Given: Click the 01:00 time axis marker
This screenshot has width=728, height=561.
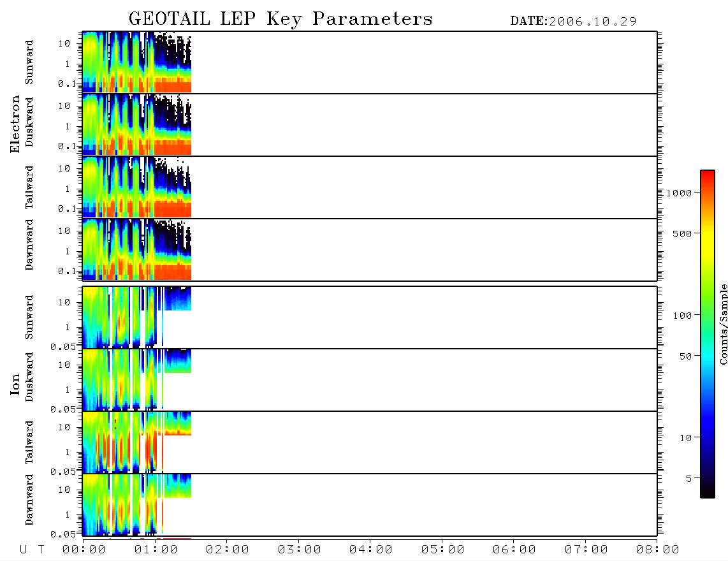Looking at the screenshot, I should click(156, 550).
